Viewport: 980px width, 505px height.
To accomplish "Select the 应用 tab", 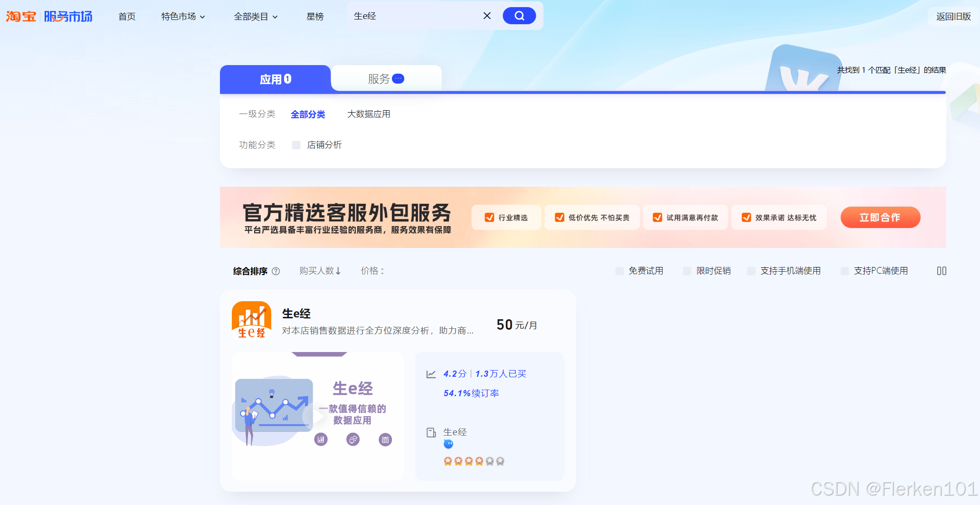I will pyautogui.click(x=276, y=79).
